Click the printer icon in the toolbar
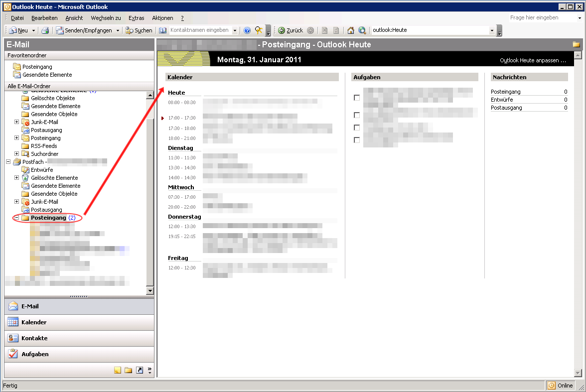Screen dimensions: 586x392 (45, 30)
